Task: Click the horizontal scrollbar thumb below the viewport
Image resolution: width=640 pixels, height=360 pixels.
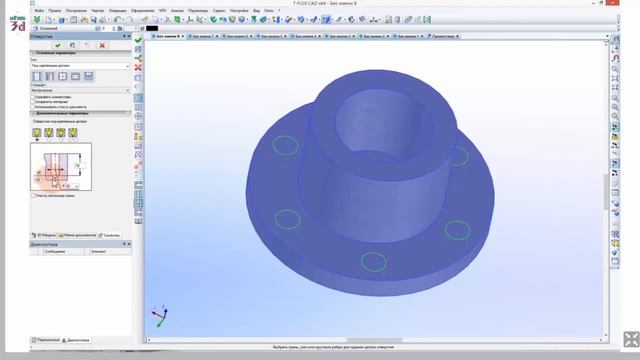Action: click(x=374, y=340)
